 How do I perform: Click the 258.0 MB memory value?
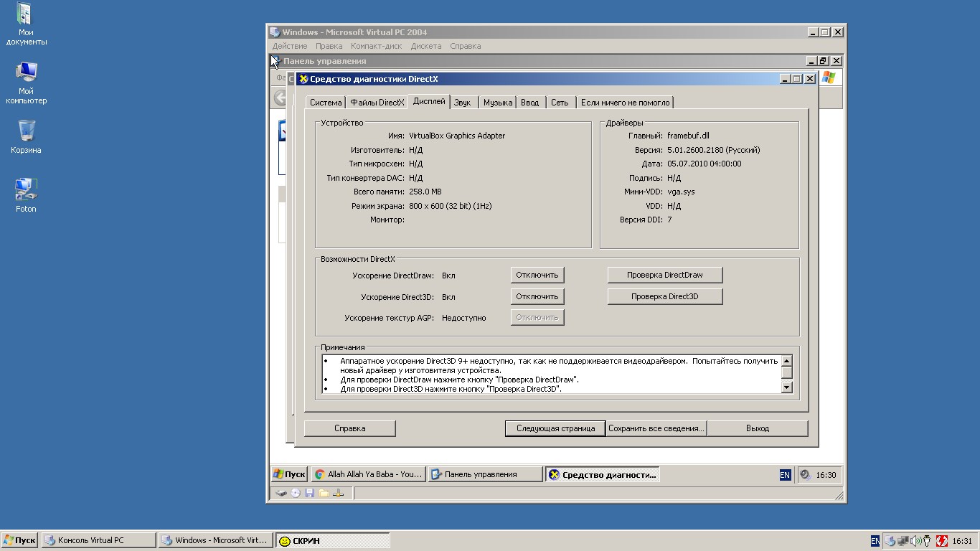[x=425, y=192]
